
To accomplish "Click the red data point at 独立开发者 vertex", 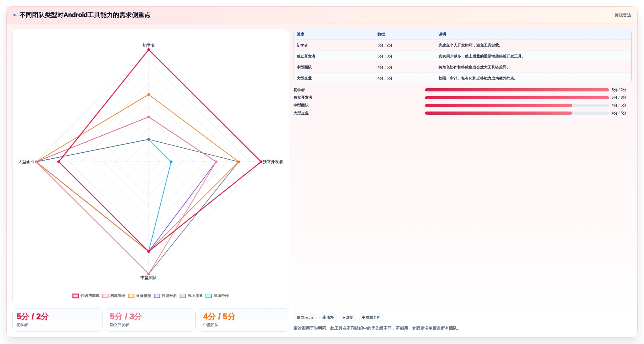I will coord(261,162).
